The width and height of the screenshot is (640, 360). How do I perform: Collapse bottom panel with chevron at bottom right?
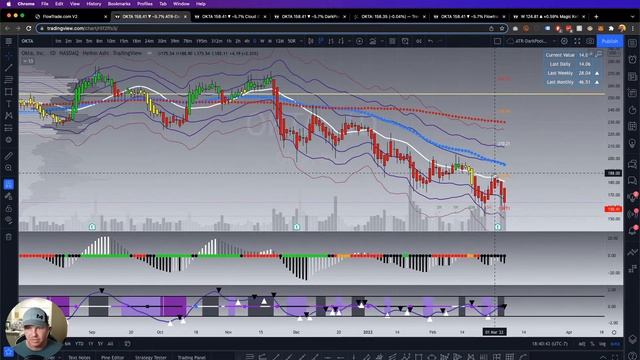[603, 357]
